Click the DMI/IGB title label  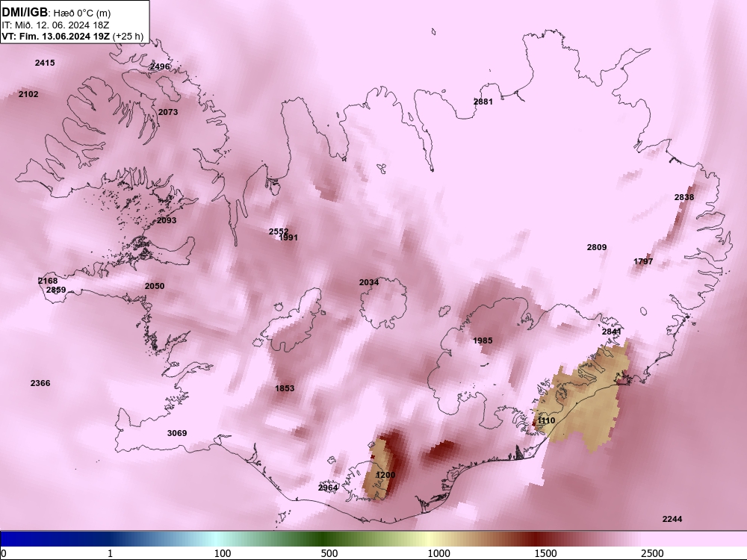(x=25, y=13)
